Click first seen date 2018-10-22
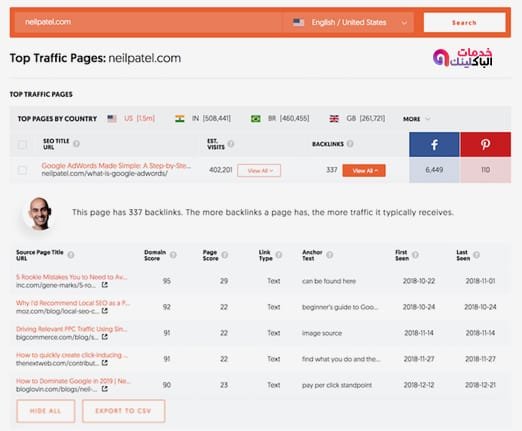Viewport: 522px width, 431px height. (x=419, y=281)
